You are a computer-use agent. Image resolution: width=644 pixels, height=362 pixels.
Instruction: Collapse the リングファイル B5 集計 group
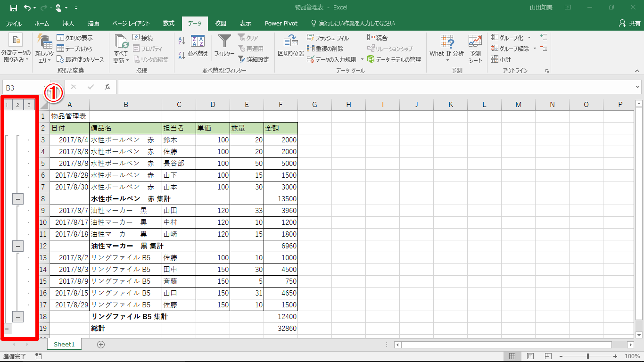pyautogui.click(x=17, y=317)
